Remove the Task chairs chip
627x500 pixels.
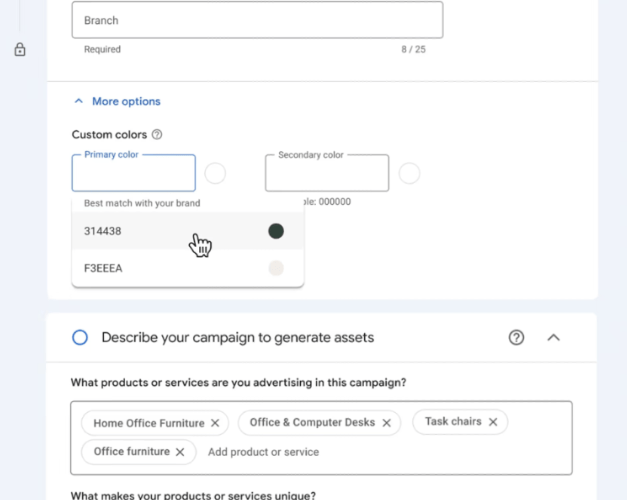[x=493, y=422]
